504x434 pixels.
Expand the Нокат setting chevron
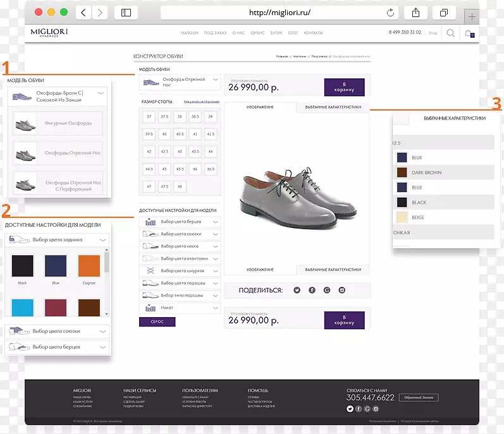click(216, 308)
